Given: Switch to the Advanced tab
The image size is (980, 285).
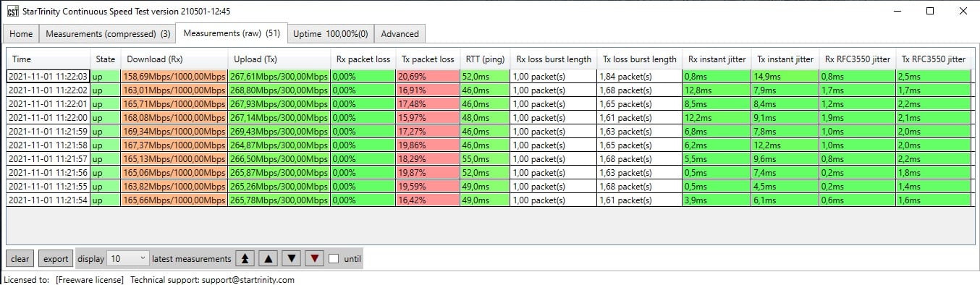Looking at the screenshot, I should pos(400,34).
